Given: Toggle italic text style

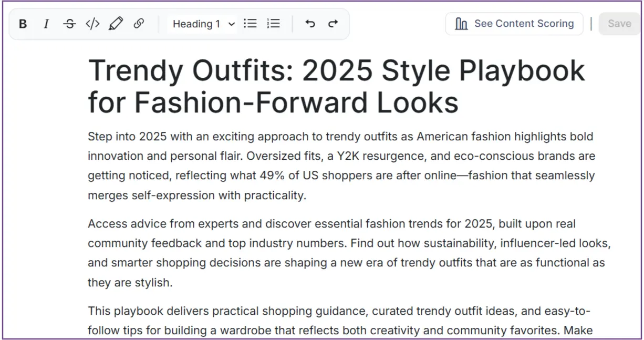Looking at the screenshot, I should pos(46,24).
